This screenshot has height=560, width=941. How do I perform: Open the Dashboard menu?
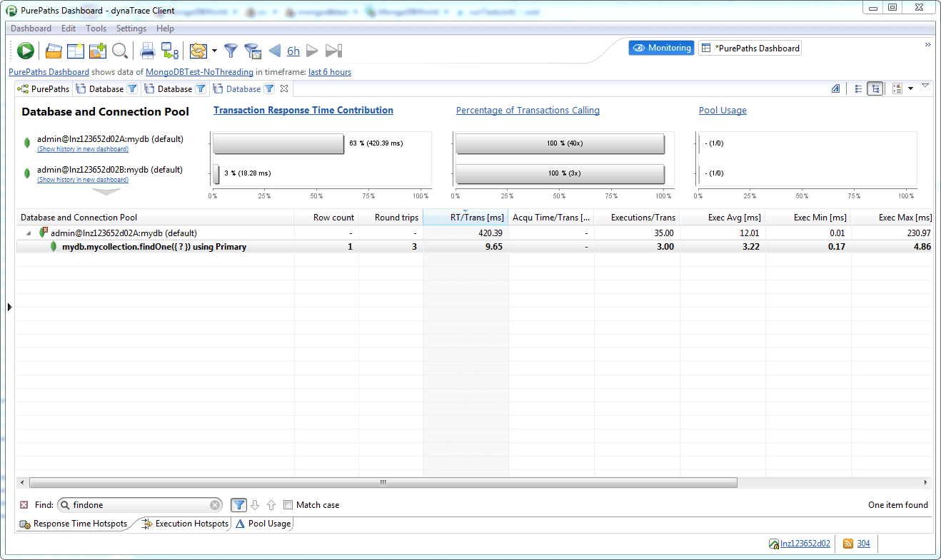click(31, 29)
